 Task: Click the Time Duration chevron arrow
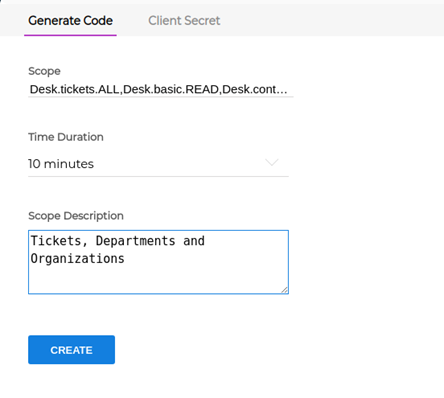272,162
